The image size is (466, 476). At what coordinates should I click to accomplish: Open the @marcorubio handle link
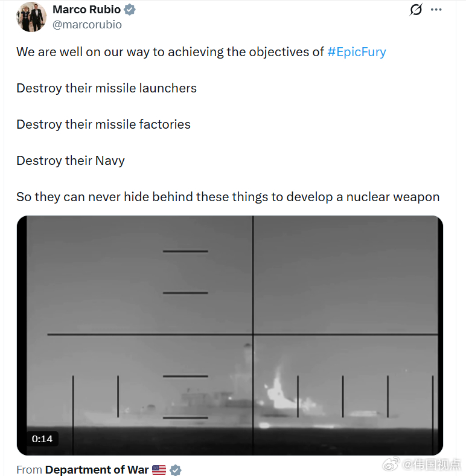tap(87, 25)
